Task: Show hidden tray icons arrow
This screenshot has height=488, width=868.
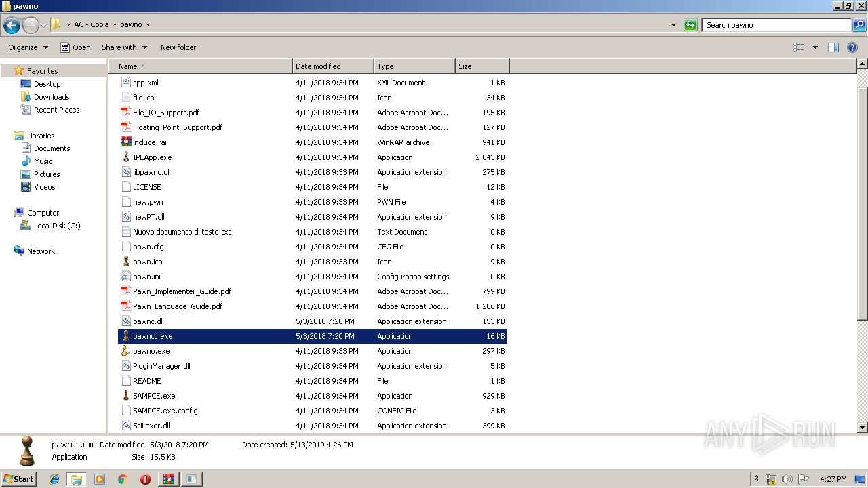Action: pyautogui.click(x=757, y=479)
